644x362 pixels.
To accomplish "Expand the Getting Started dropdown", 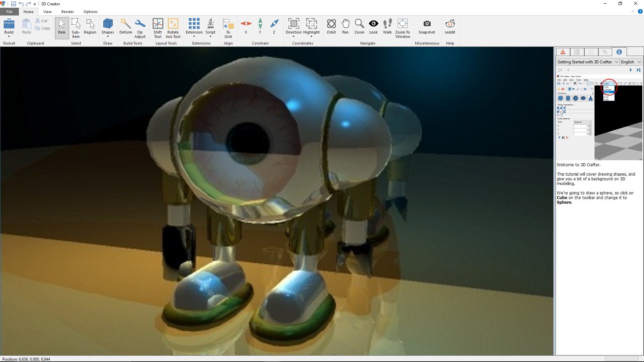I will click(616, 62).
